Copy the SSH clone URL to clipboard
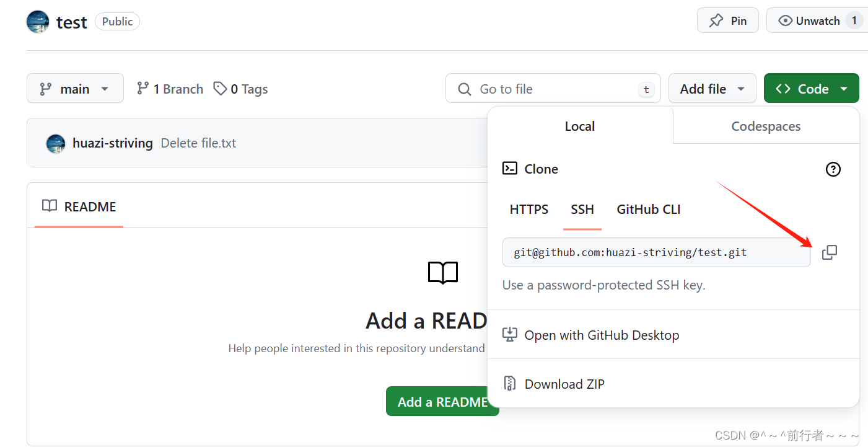Screen dimensions: 868x447 [x=829, y=252]
